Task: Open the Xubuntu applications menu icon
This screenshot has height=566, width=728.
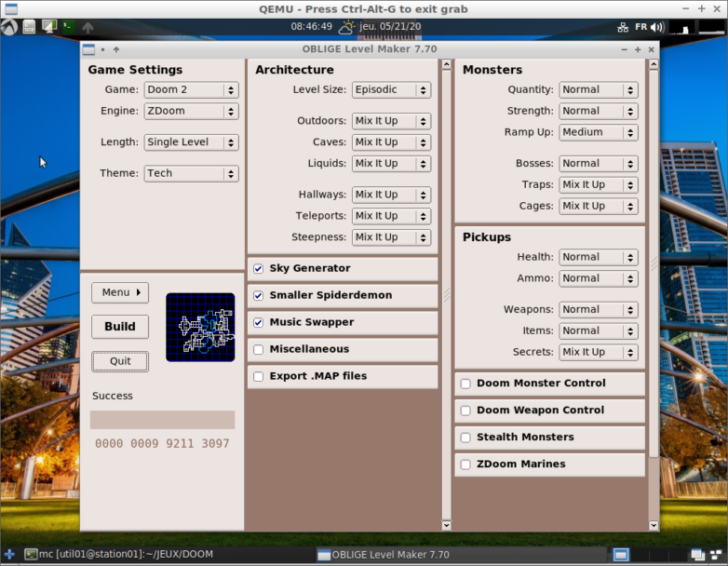Action: (8, 27)
